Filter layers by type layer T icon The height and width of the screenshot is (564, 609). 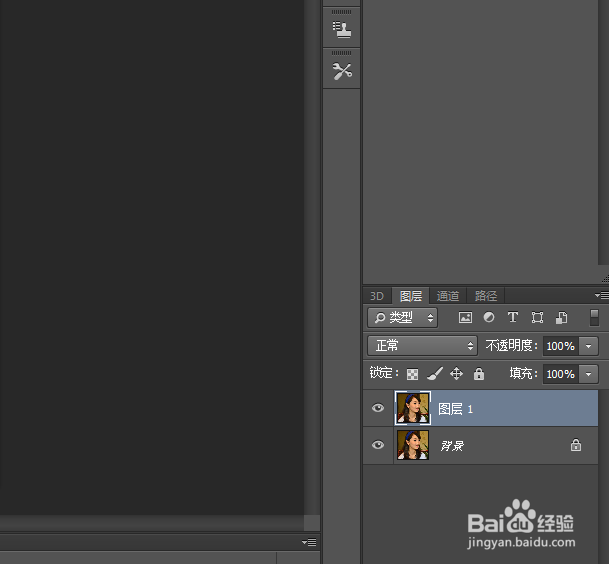513,317
